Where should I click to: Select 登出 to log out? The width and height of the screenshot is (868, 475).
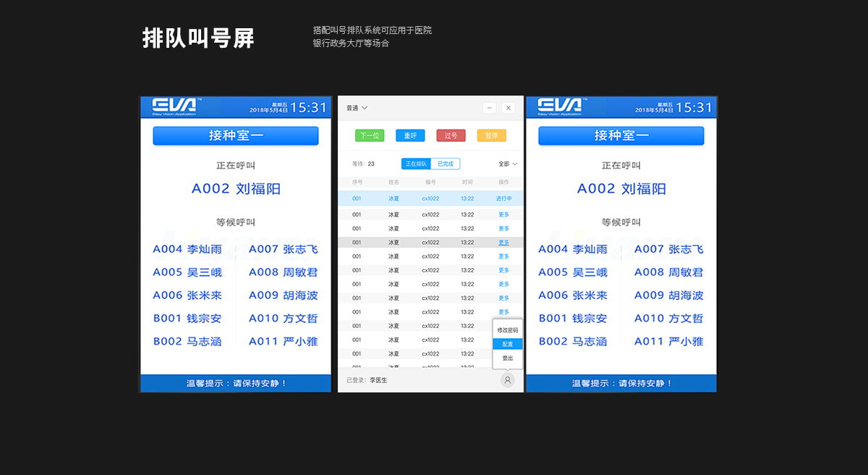(507, 358)
